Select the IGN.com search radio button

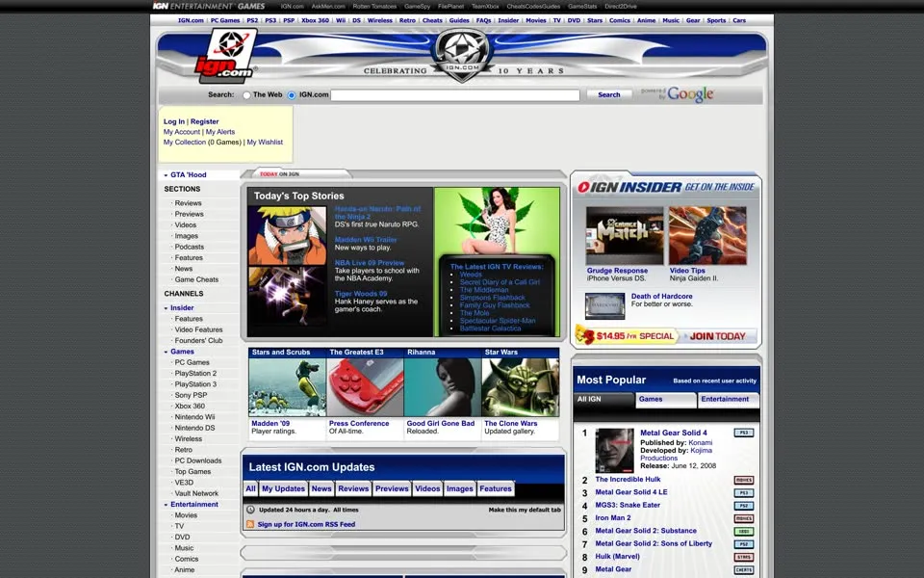291,95
